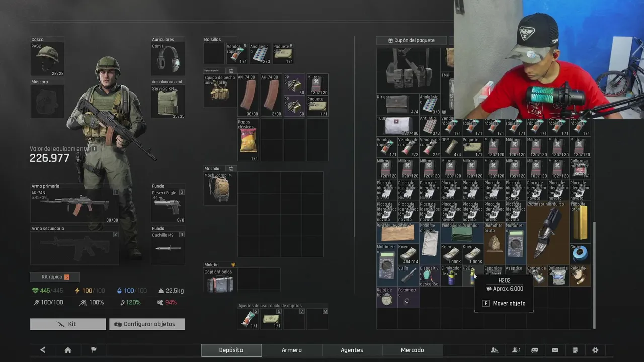
Task: Click the chest rig preset icon
Action: 231,71
